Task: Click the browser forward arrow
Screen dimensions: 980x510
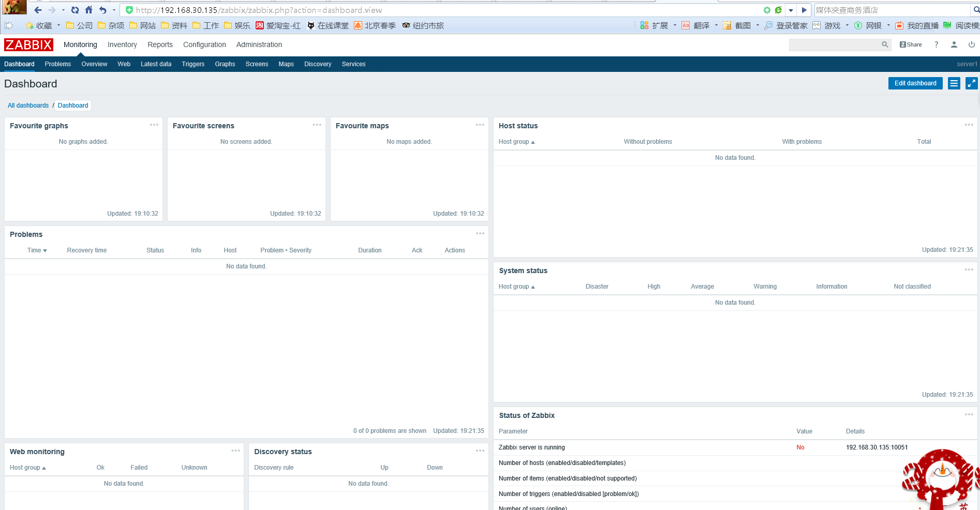Action: click(52, 10)
